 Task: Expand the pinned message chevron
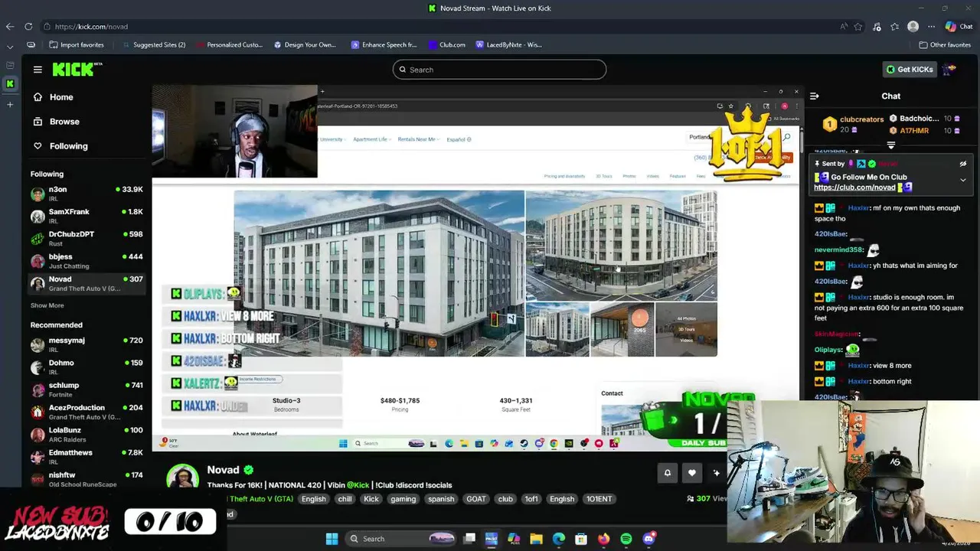point(962,181)
